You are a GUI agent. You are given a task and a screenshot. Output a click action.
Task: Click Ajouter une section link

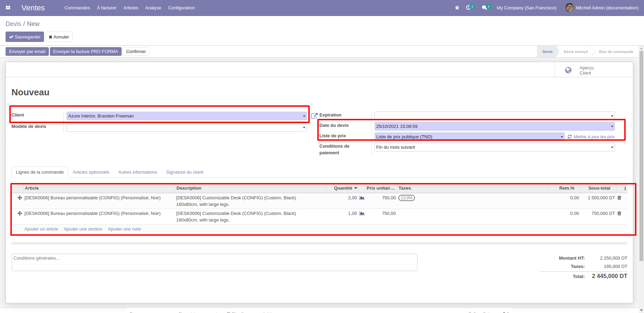(x=83, y=229)
